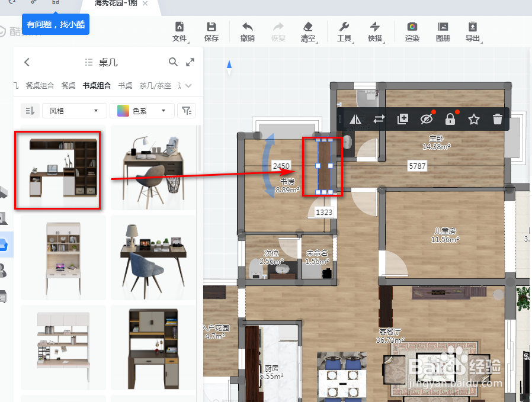This screenshot has height=402, width=532.
Task: Replace the selected item with swap icon
Action: pyautogui.click(x=379, y=119)
